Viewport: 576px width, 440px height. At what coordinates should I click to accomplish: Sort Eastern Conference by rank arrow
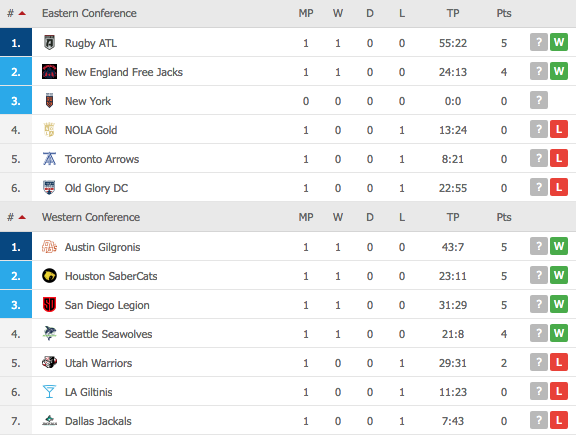click(x=22, y=14)
